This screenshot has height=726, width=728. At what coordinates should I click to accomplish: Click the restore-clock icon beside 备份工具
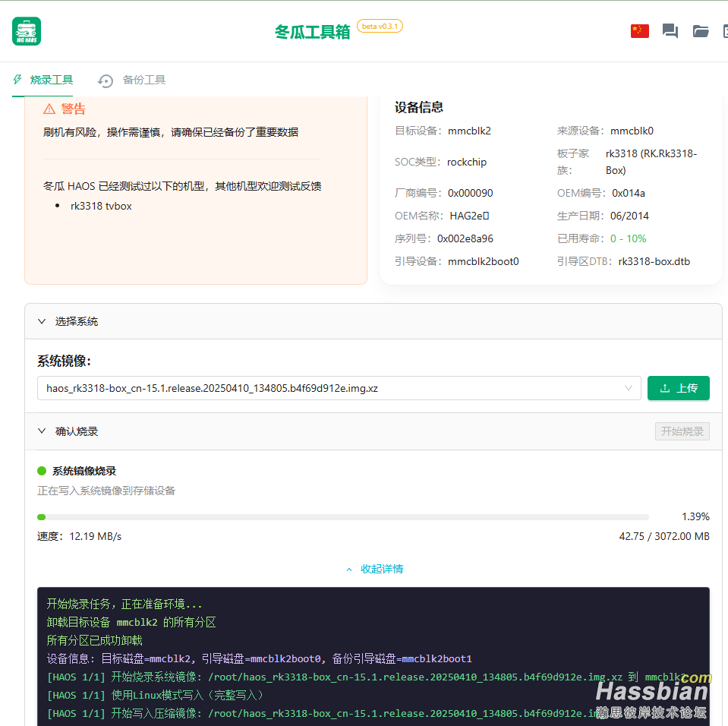coord(106,80)
